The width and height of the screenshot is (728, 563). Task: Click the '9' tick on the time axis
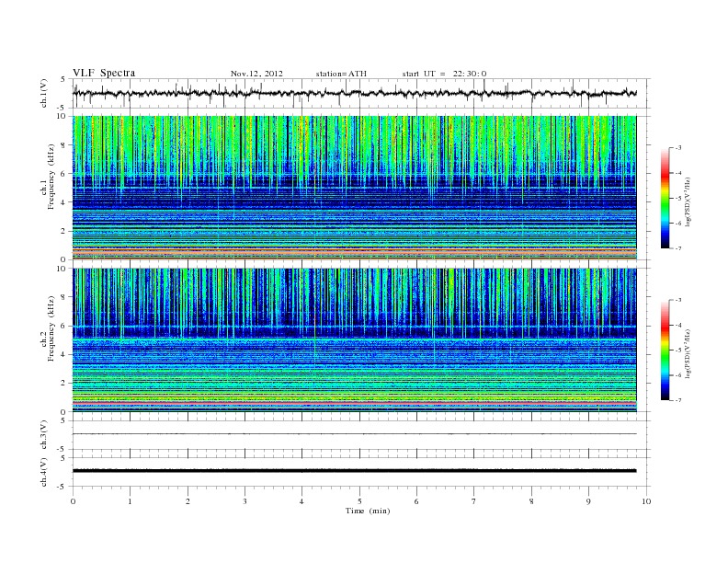pyautogui.click(x=588, y=501)
